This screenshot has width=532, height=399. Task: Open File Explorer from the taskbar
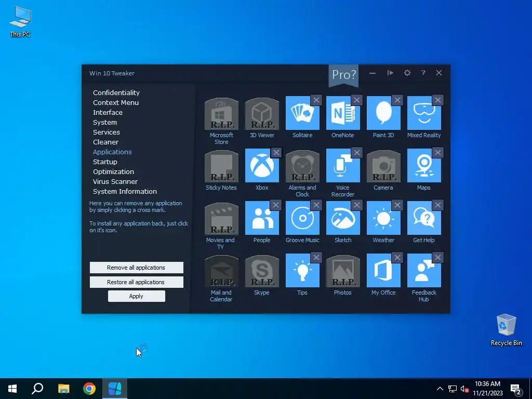coord(63,389)
